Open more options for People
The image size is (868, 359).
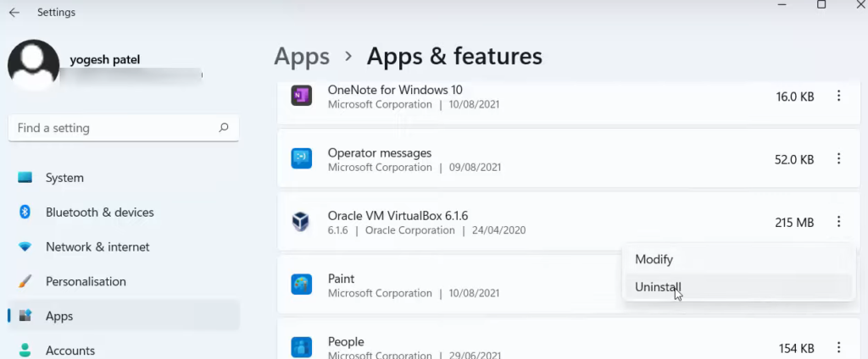838,347
